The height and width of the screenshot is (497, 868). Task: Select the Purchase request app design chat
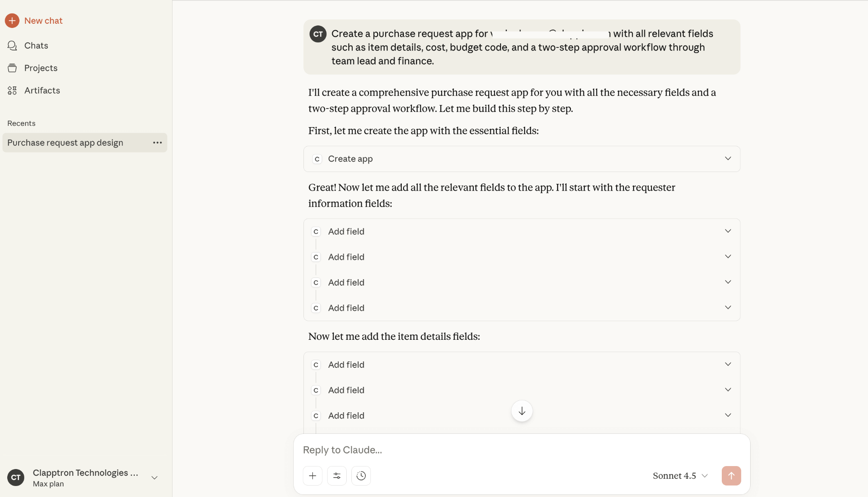tap(65, 142)
